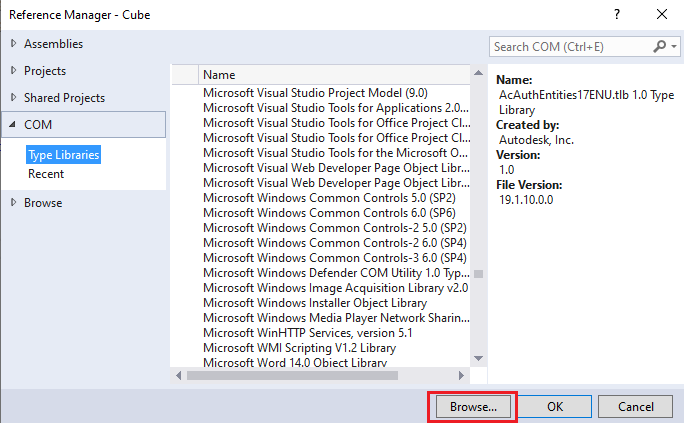The height and width of the screenshot is (423, 684).
Task: Expand the Shared Projects category arrow
Action: 14,98
